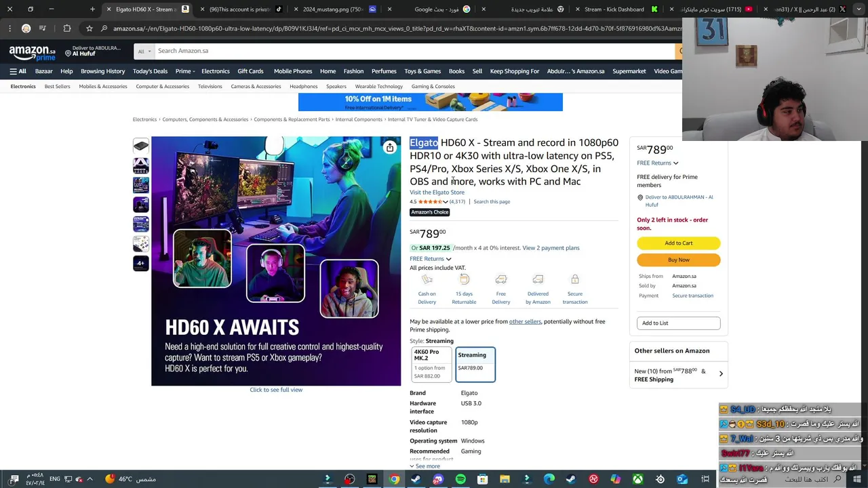Image resolution: width=868 pixels, height=488 pixels.
Task: Select the first product thumbnail
Action: tap(140, 146)
